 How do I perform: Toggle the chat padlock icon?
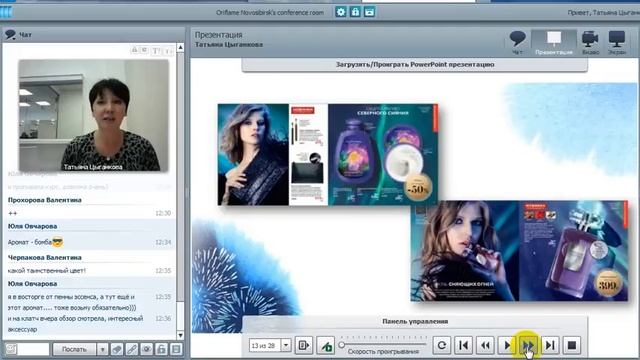coord(161,349)
